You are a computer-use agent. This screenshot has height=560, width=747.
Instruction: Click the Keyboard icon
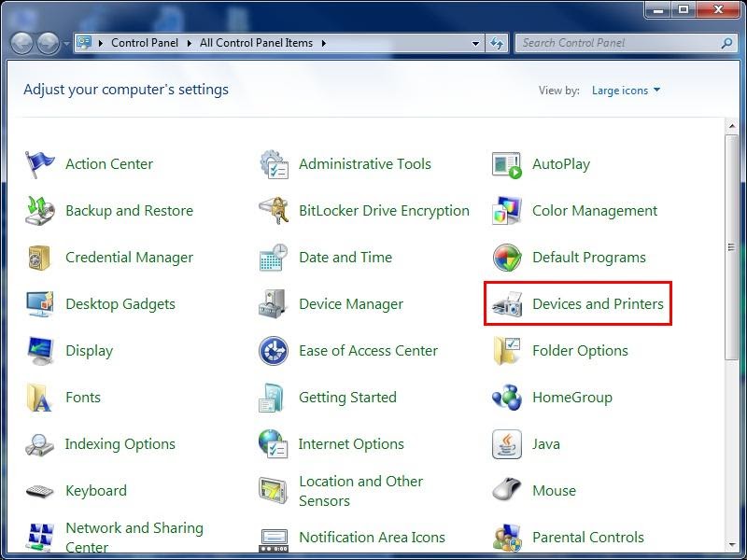pos(39,491)
